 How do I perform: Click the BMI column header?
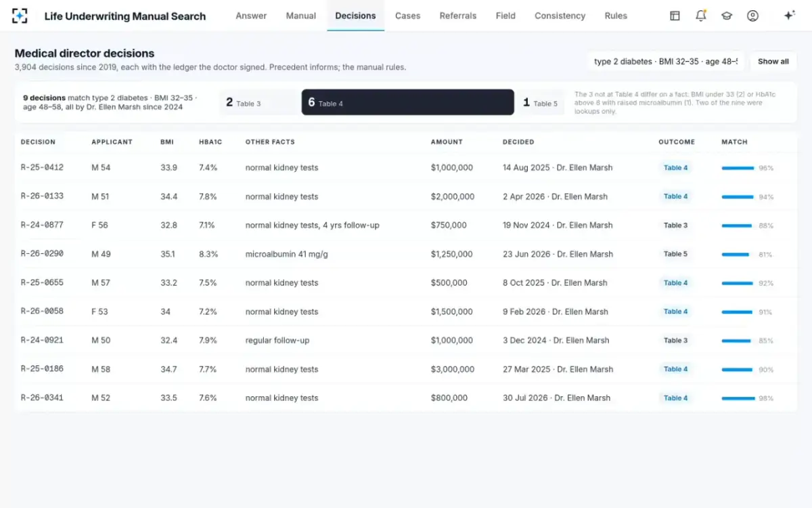[167, 142]
